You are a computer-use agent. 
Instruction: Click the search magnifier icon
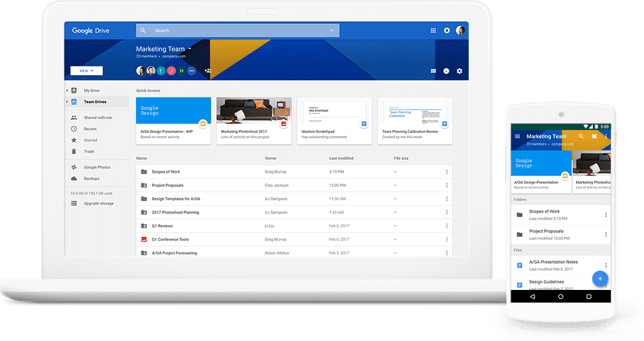[143, 31]
